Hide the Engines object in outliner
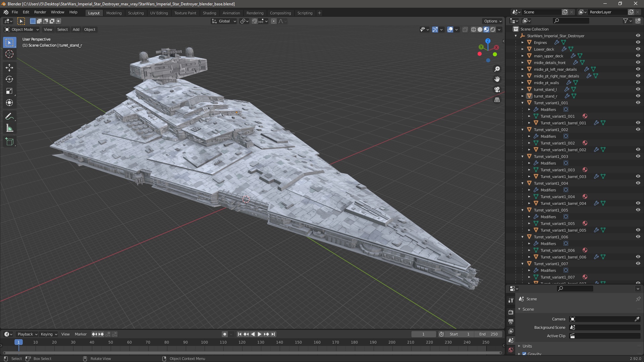644x362 pixels. (x=638, y=42)
